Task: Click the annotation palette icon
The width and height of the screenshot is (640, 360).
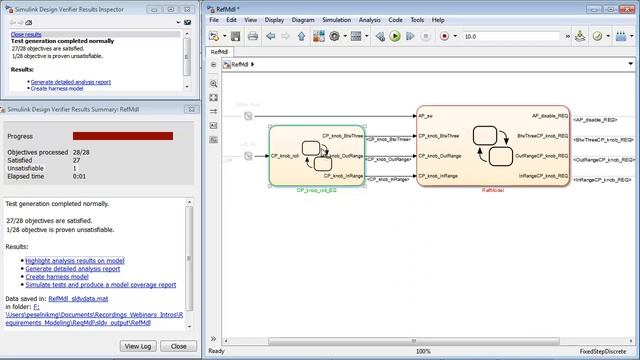Action: tap(213, 125)
